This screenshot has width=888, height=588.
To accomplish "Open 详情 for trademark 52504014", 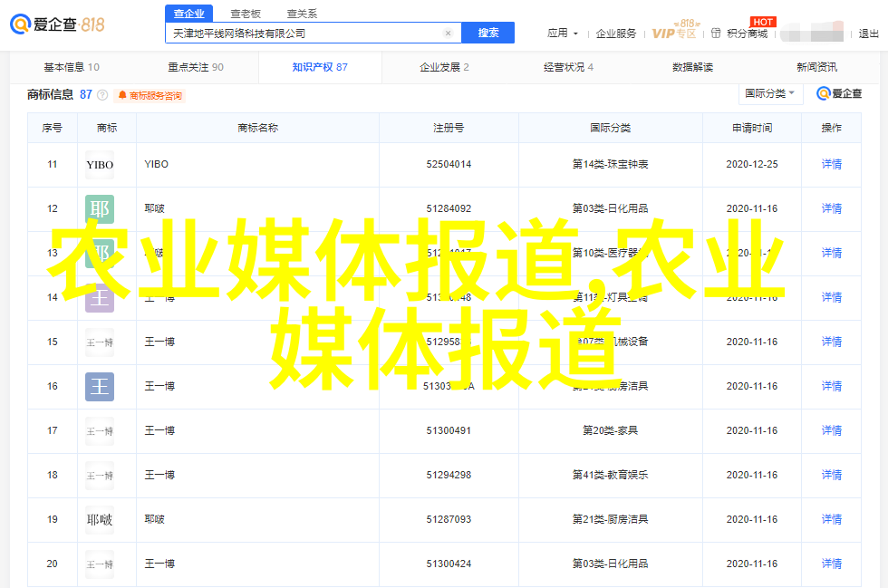I will click(x=832, y=164).
